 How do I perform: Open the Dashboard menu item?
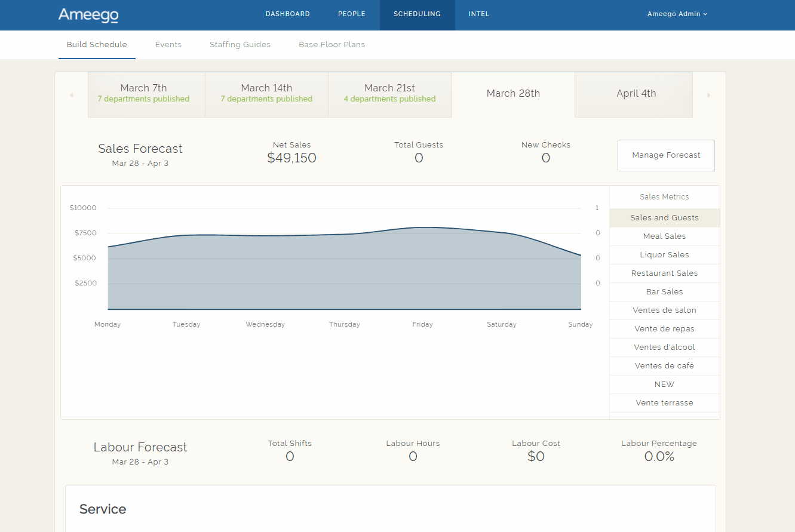coord(287,14)
